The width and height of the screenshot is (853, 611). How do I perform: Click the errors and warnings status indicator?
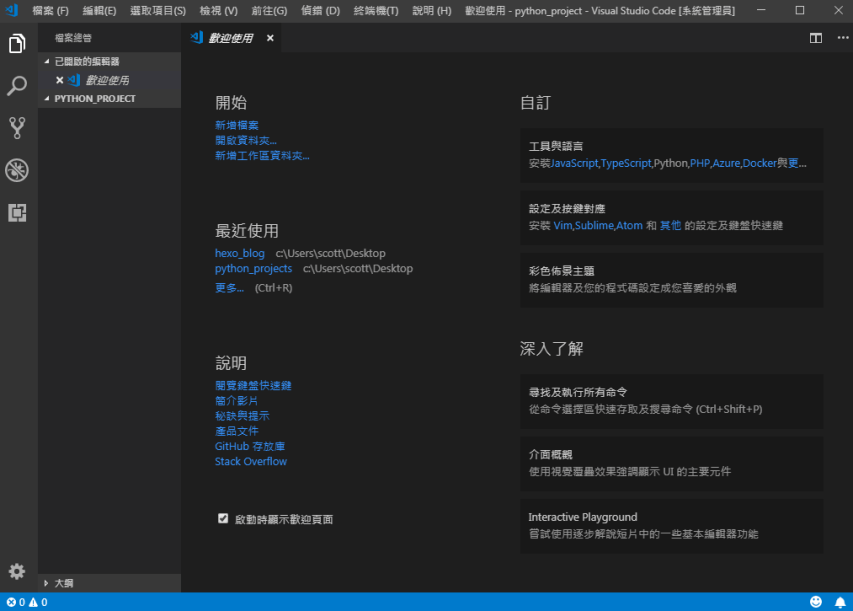[27, 602]
